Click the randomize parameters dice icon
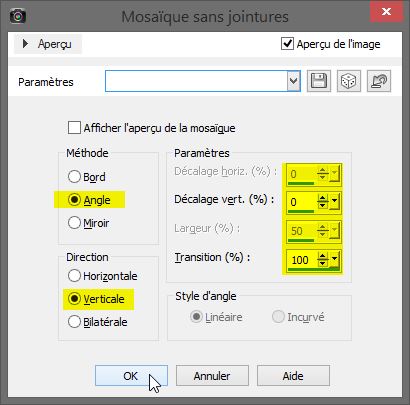410x405 pixels. coord(349,81)
